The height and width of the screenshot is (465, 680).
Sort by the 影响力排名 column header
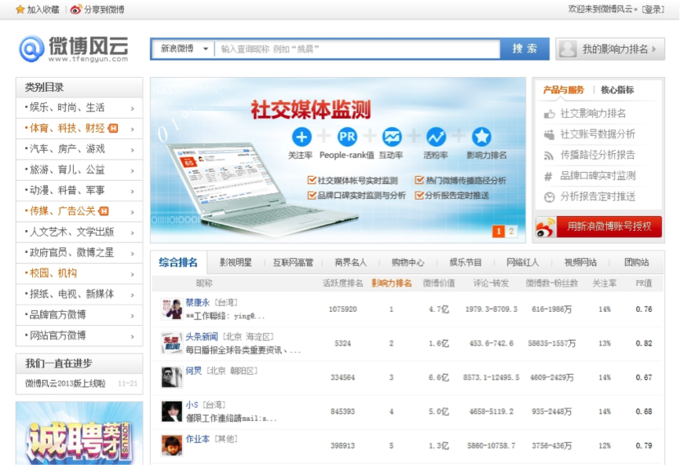[392, 283]
